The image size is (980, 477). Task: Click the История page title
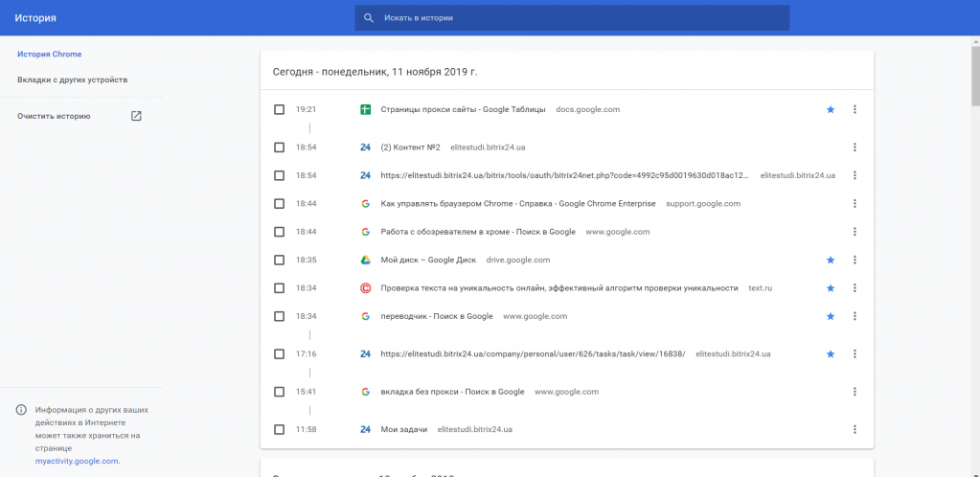tap(35, 18)
